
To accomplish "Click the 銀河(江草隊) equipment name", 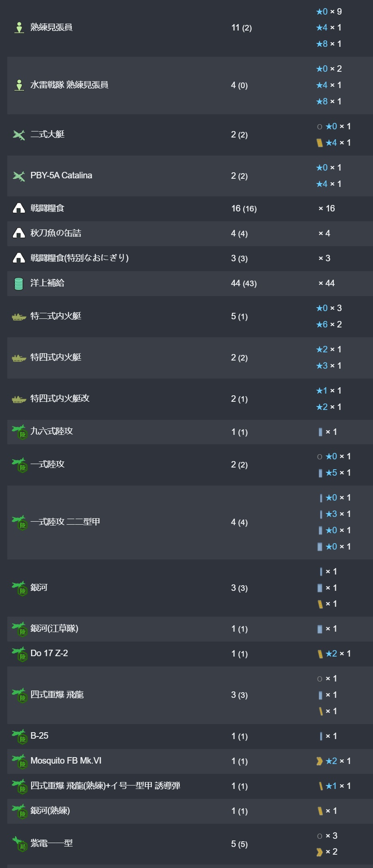I will pos(54,628).
